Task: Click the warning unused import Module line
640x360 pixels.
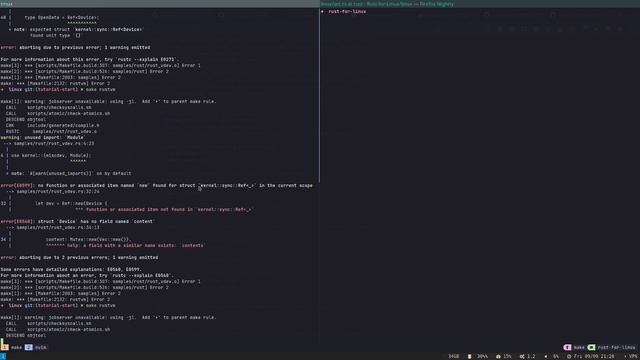Action: 42,138
